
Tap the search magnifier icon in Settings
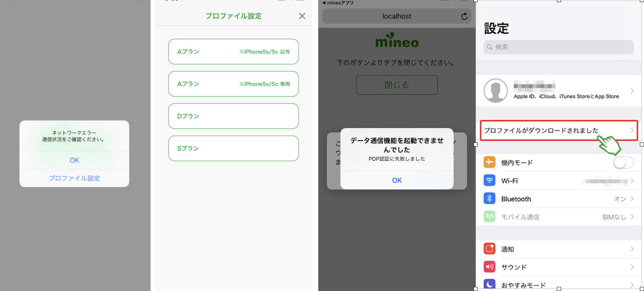click(x=490, y=47)
